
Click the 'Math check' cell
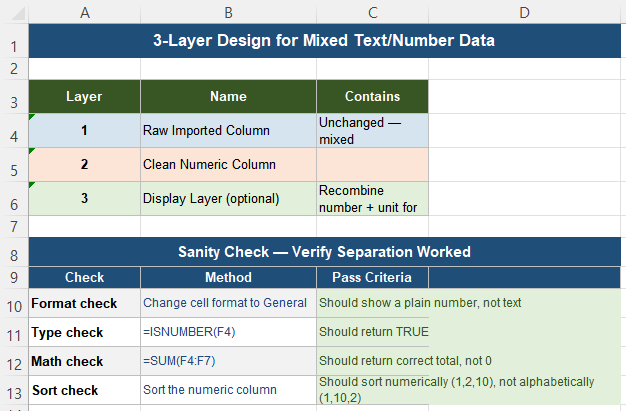click(85, 361)
